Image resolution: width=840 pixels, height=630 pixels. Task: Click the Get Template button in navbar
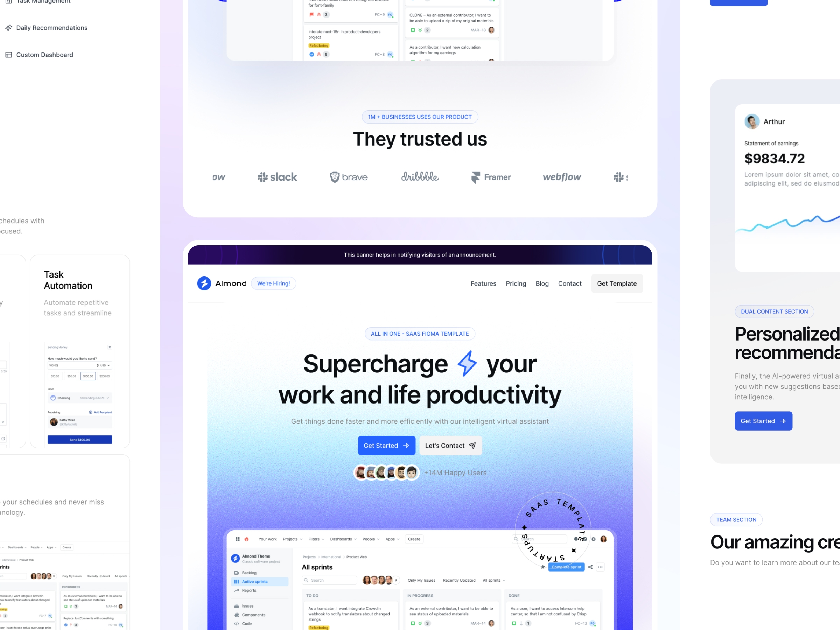point(616,283)
